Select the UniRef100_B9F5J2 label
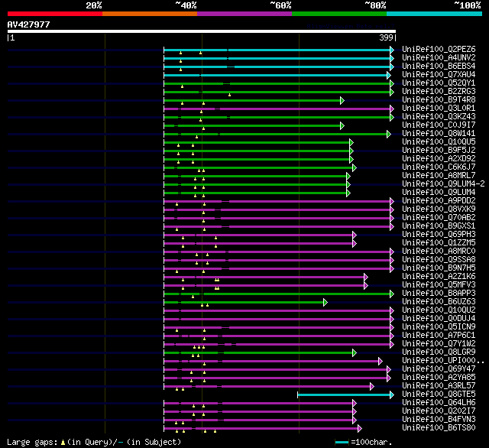489x448 pixels. tap(439, 151)
